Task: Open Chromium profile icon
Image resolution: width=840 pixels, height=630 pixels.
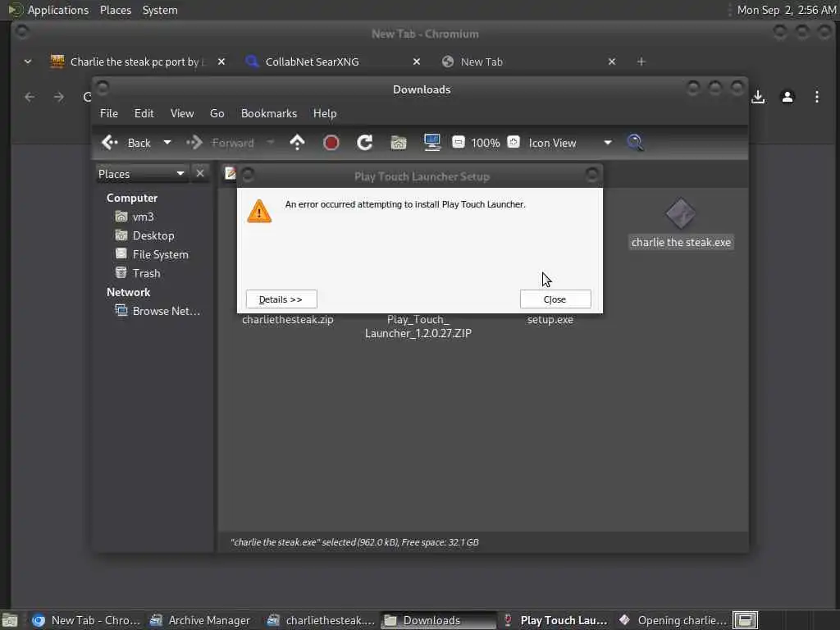Action: 787,97
